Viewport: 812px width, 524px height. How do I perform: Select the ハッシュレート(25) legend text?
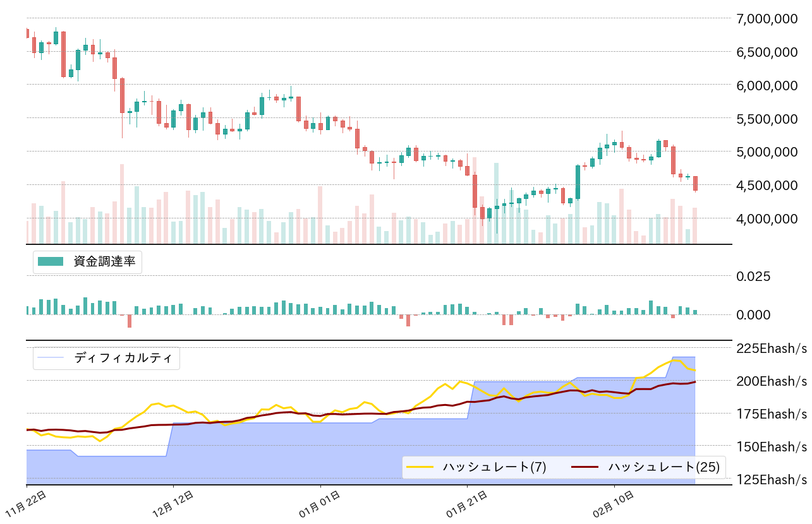pyautogui.click(x=664, y=467)
